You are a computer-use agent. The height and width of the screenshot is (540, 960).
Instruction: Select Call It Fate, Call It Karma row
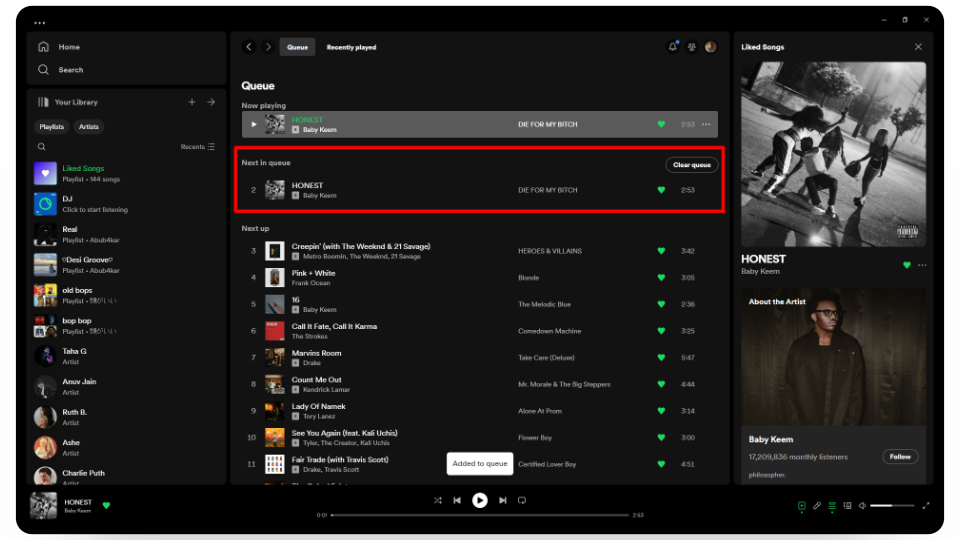coord(479,331)
